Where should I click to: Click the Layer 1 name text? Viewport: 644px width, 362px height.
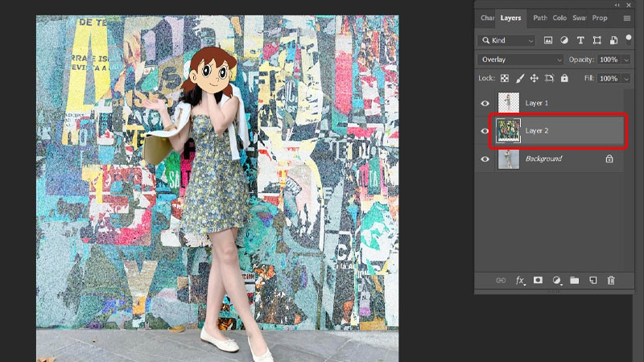[x=537, y=103]
